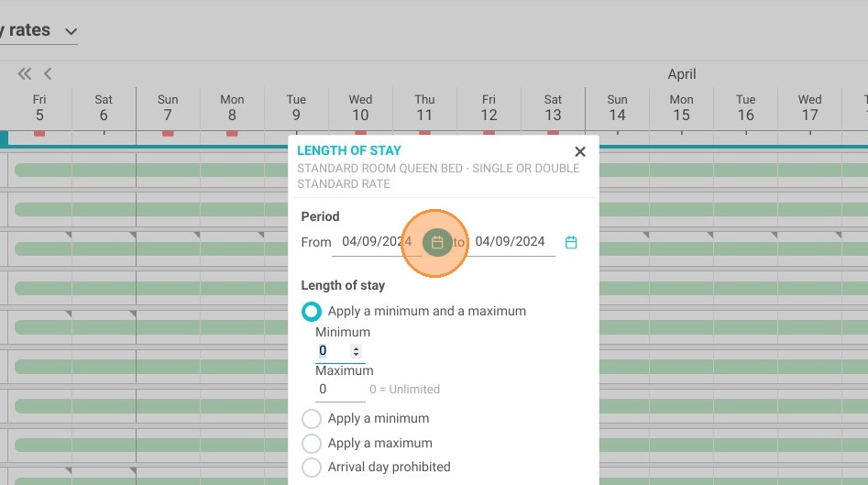Focus the Minimum nights input

pyautogui.click(x=334, y=351)
